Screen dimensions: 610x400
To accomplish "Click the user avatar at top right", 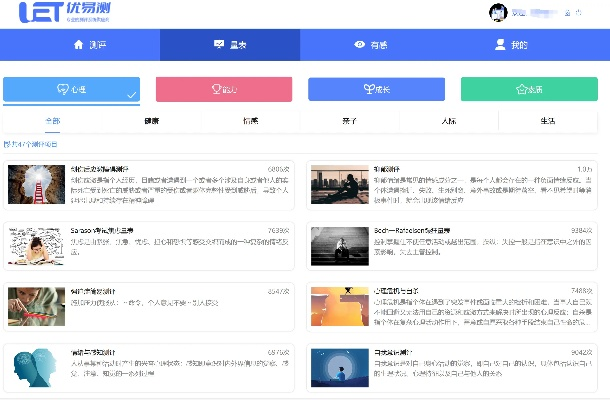I will click(497, 12).
